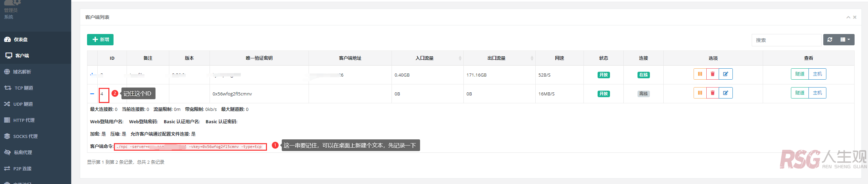Delete the client with ID 4
Screen dimensions: 868x184
[712, 93]
